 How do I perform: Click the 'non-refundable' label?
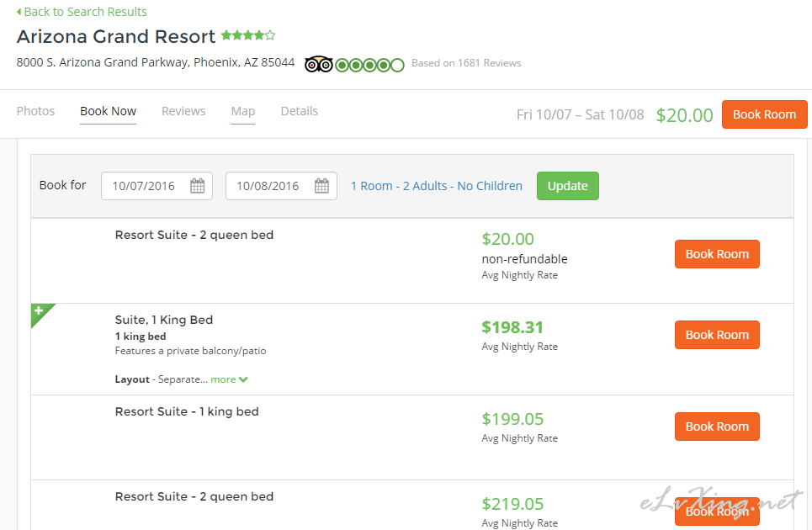524,259
